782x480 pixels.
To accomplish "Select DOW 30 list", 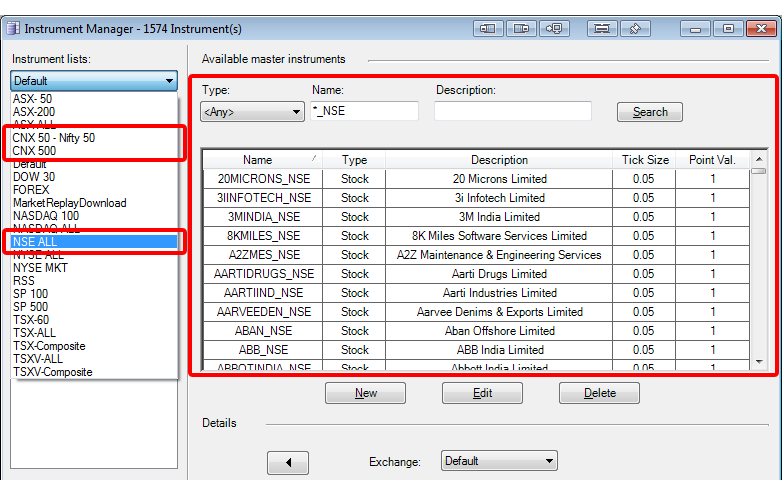I will (x=34, y=177).
